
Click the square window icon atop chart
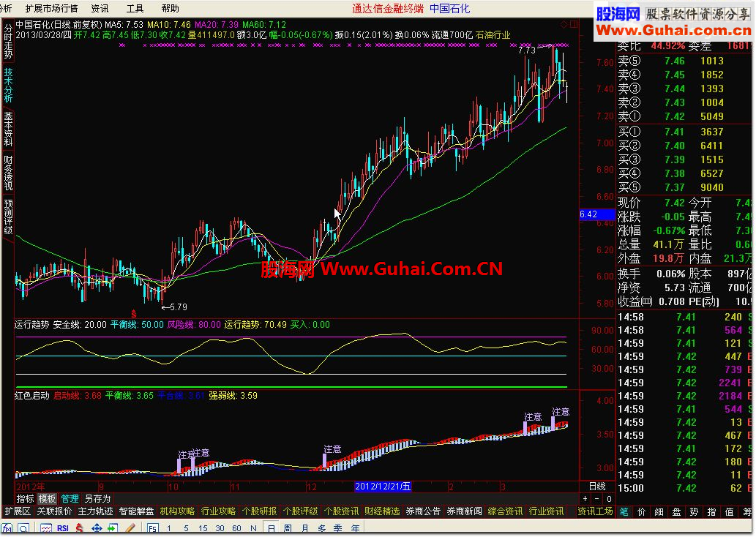click(x=574, y=24)
